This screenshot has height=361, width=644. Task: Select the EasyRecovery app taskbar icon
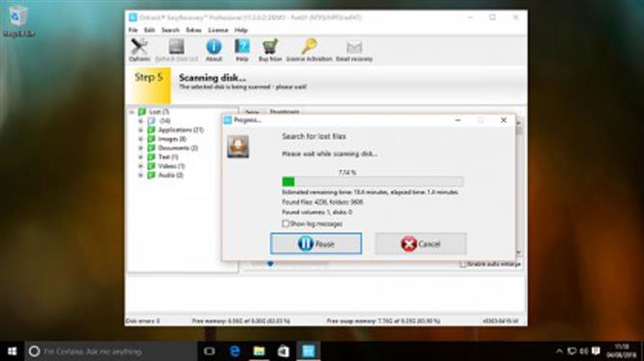point(308,351)
